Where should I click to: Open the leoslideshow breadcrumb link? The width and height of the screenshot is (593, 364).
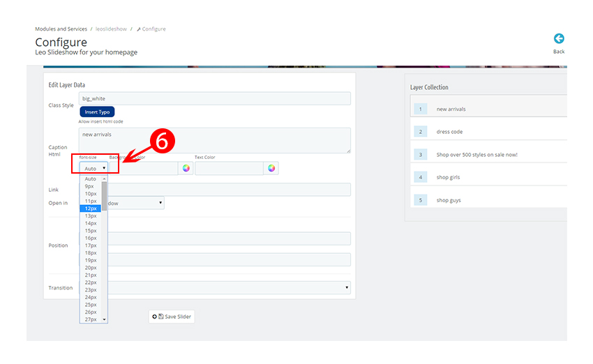click(x=110, y=29)
